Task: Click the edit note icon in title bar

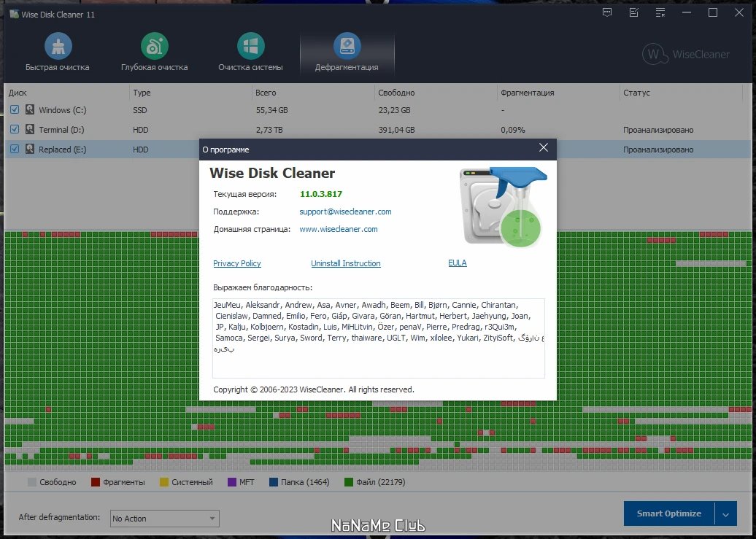Action: pos(634,13)
